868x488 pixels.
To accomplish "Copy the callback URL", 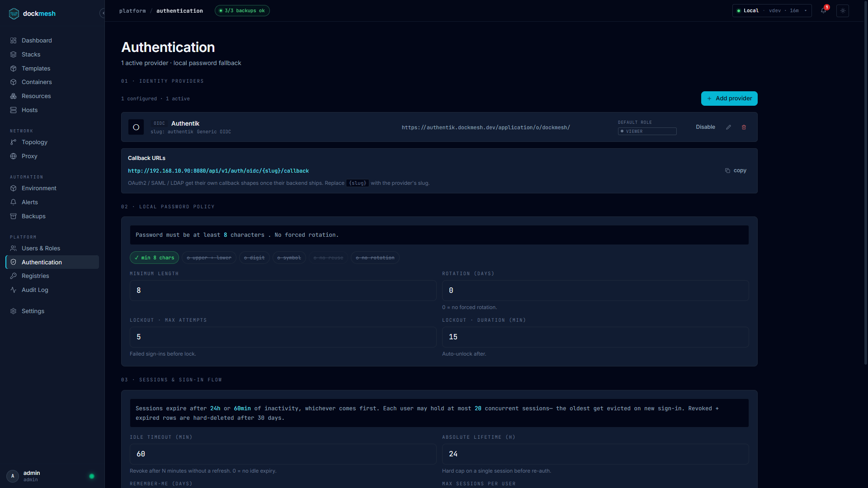I will 736,171.
